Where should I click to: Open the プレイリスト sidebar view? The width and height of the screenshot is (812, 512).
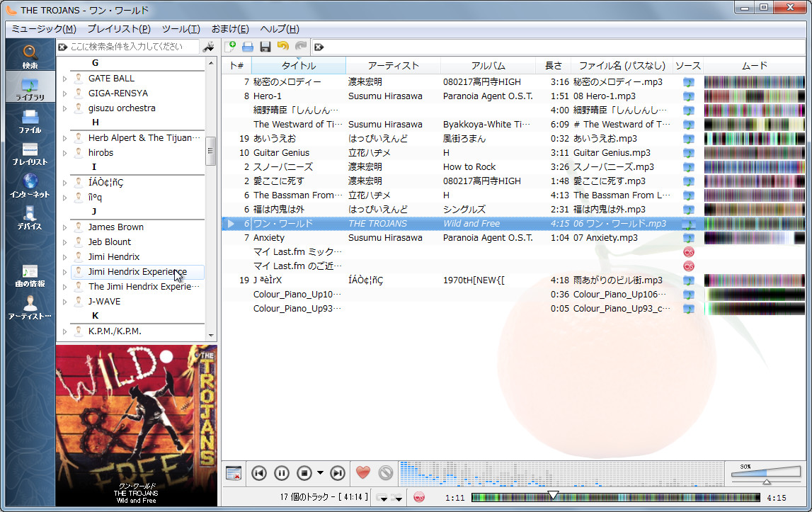click(x=30, y=153)
